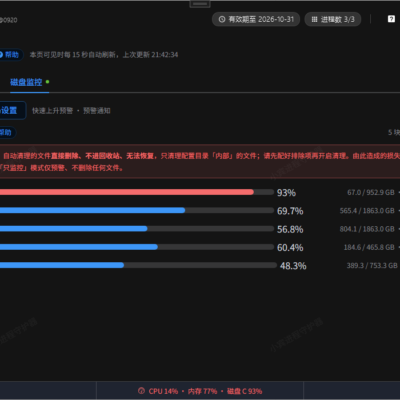Image resolution: width=400 pixels, height=400 pixels.
Task: Select the red 93% disk usage bar
Action: point(137,192)
